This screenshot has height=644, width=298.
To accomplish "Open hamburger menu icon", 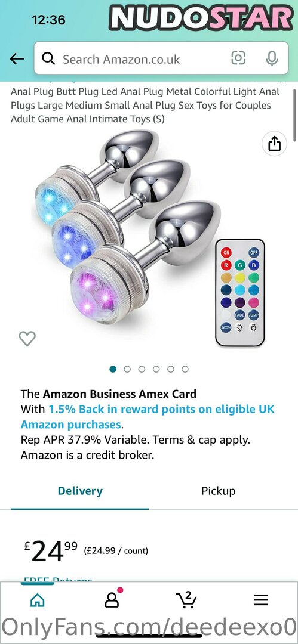I will (260, 600).
